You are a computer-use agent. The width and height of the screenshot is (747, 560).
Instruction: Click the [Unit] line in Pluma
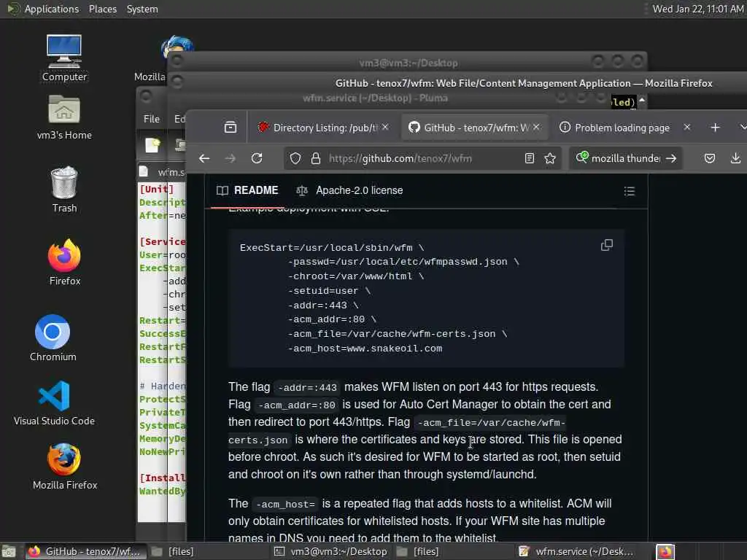(156, 189)
